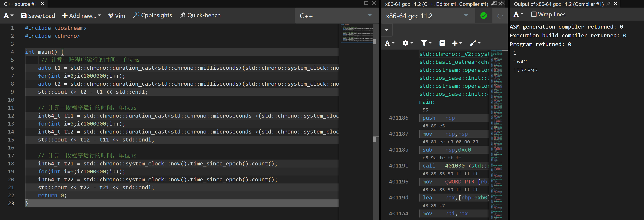Click the pencil icon on Output tab

tap(608, 4)
